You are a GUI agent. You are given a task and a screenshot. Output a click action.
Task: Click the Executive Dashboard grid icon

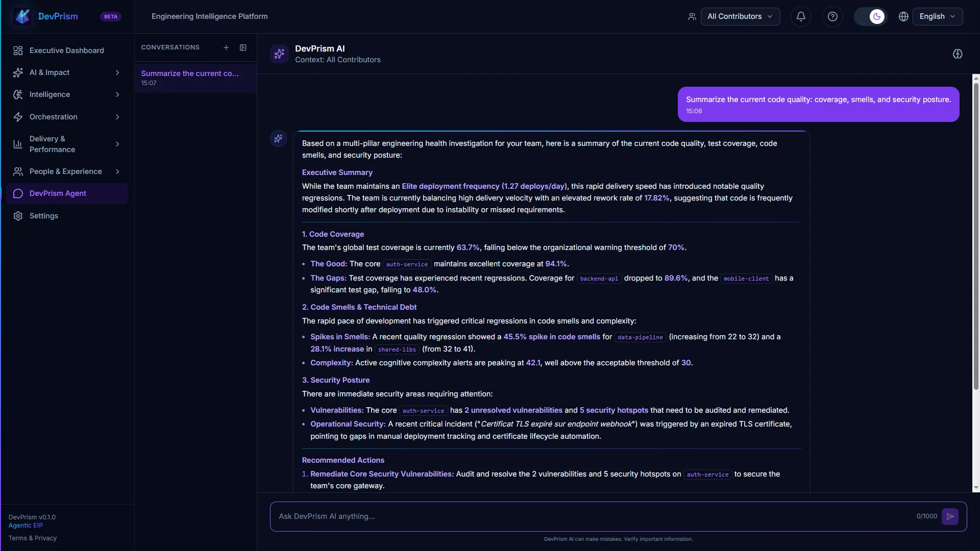[18, 51]
